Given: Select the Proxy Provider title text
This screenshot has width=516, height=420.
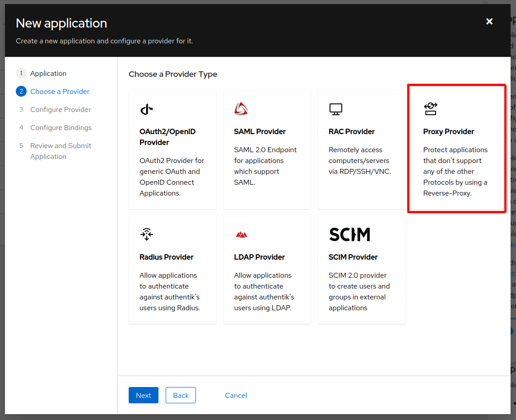Looking at the screenshot, I should click(448, 132).
